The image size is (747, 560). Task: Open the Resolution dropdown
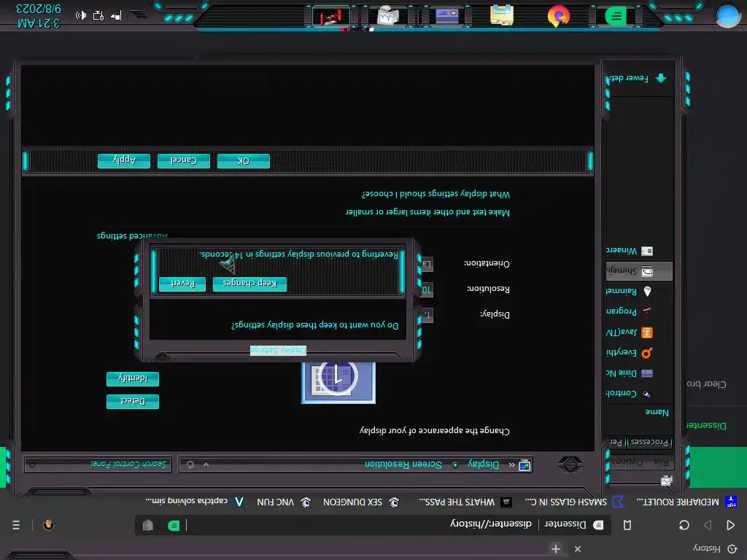tap(427, 289)
